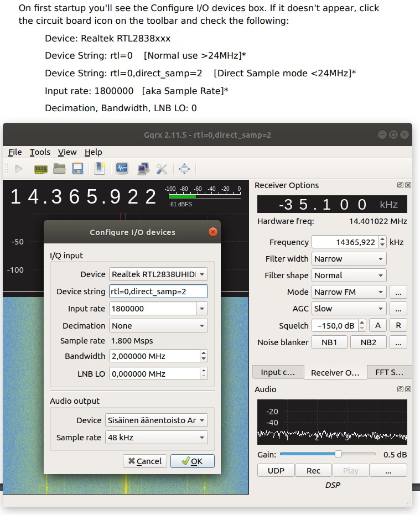Click the Squelch -150,0 dB field
The height and width of the screenshot is (515, 420).
(x=335, y=325)
